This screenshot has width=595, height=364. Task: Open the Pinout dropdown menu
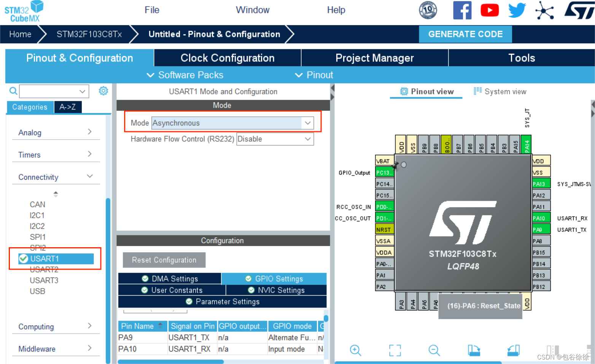coord(314,75)
